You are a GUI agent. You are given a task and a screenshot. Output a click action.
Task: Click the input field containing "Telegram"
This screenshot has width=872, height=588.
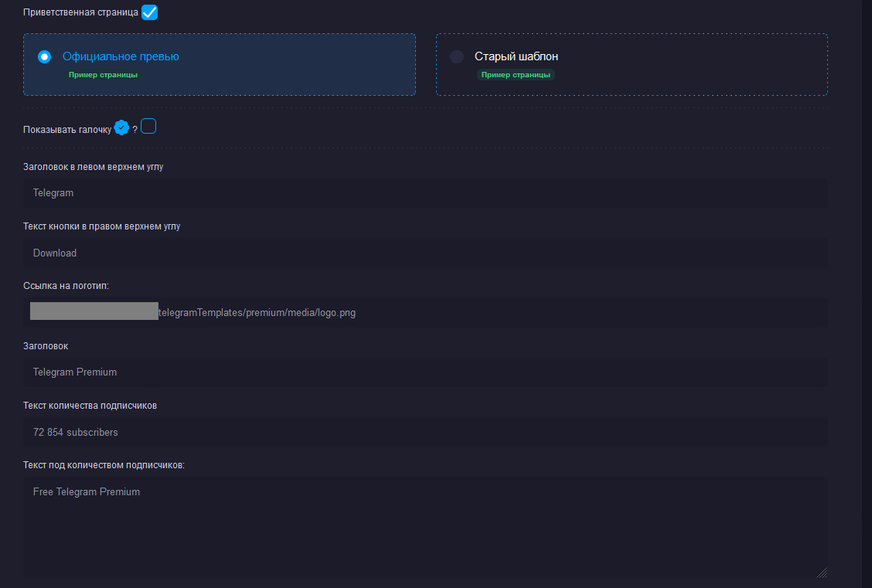point(424,193)
